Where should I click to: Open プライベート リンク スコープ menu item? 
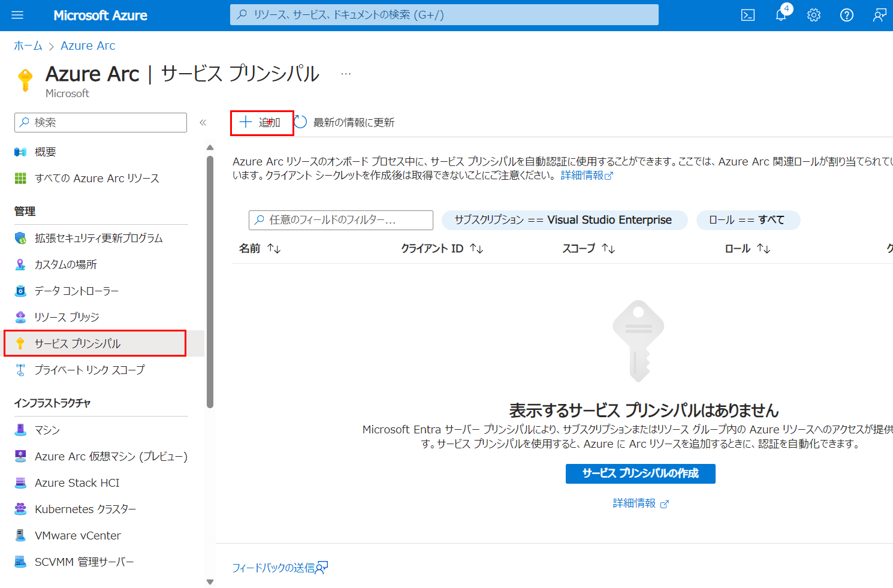tap(90, 370)
